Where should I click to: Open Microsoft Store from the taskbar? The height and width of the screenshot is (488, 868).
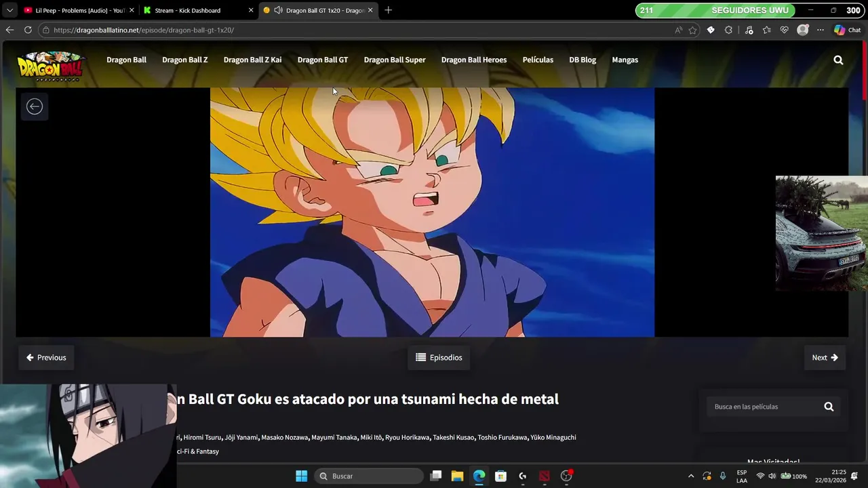tap(500, 476)
